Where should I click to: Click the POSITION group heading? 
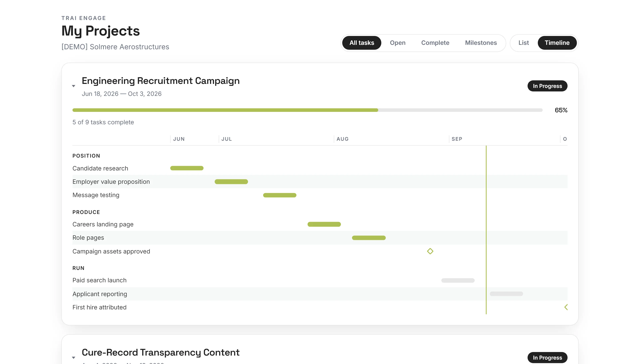click(x=86, y=156)
